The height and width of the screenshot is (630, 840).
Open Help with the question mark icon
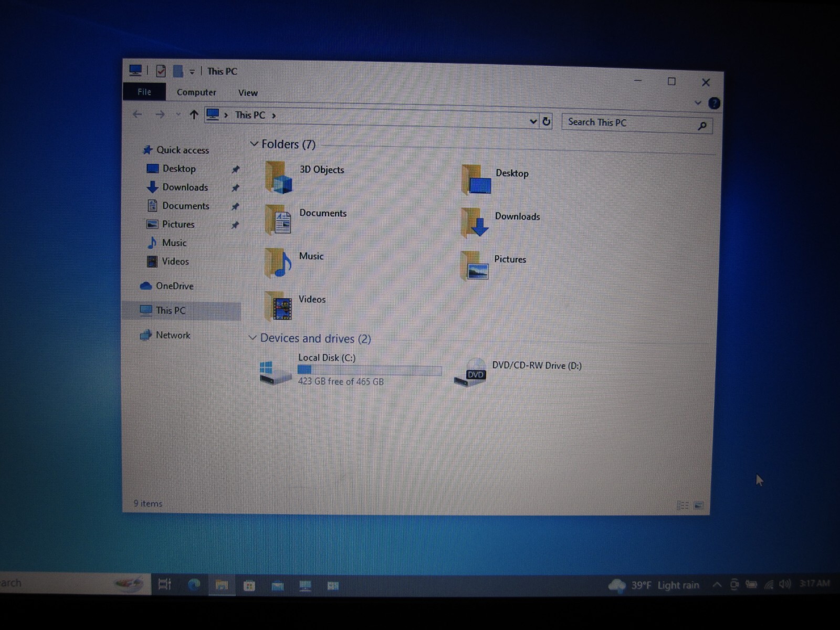[x=714, y=103]
